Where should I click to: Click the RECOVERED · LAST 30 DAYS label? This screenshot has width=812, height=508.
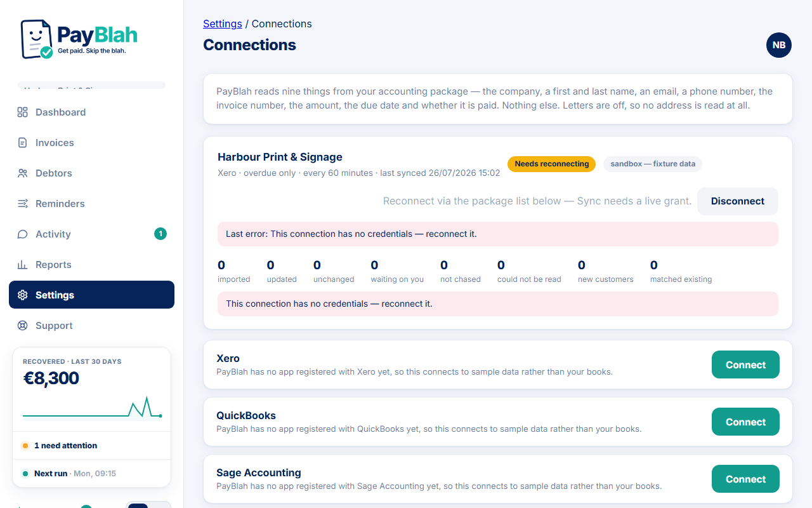(x=72, y=361)
